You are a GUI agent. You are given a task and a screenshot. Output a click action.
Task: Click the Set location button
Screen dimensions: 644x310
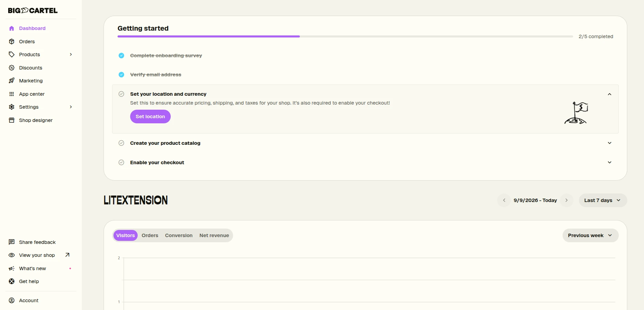click(150, 117)
